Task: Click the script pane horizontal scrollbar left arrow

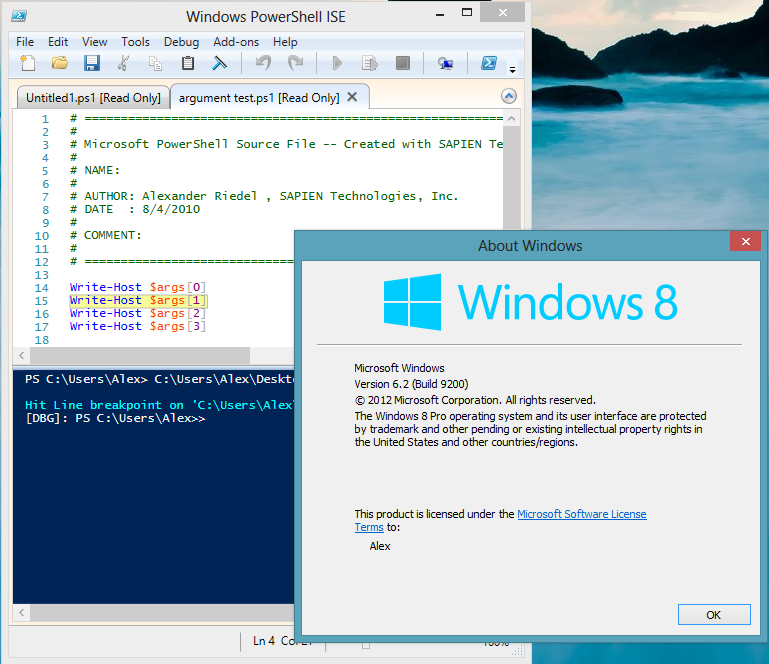Action: pyautogui.click(x=22, y=355)
